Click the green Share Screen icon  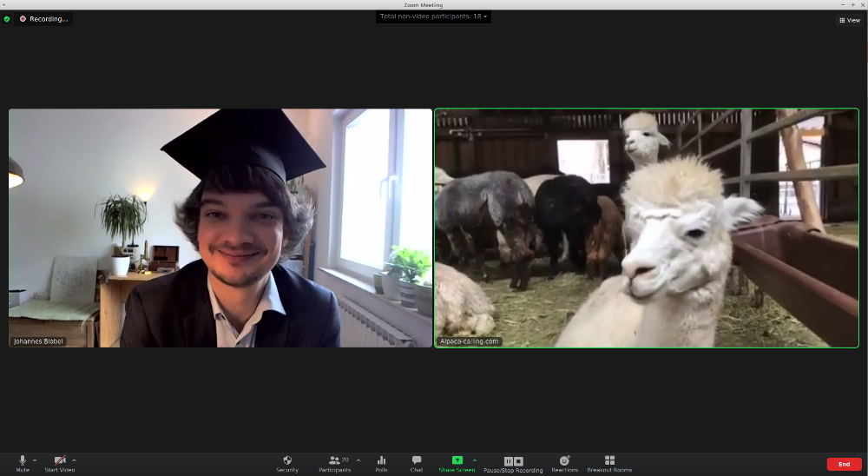(457, 460)
